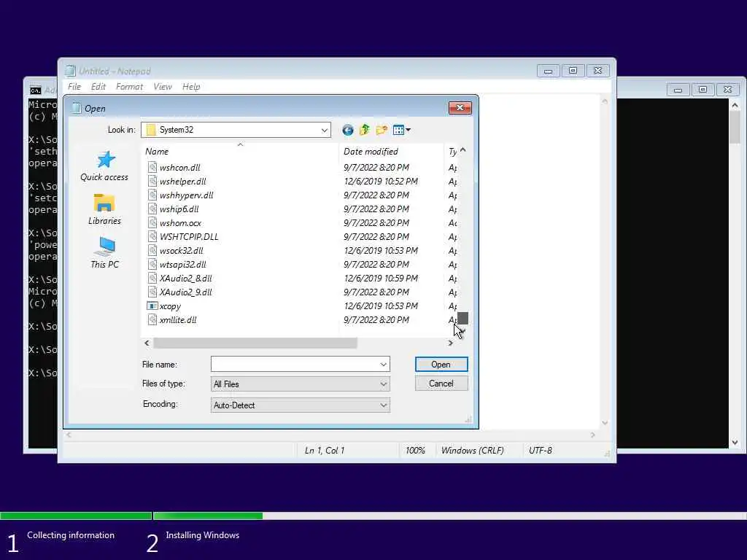Image resolution: width=747 pixels, height=560 pixels.
Task: Click the file list vertical scrollbar thumb
Action: (x=462, y=318)
